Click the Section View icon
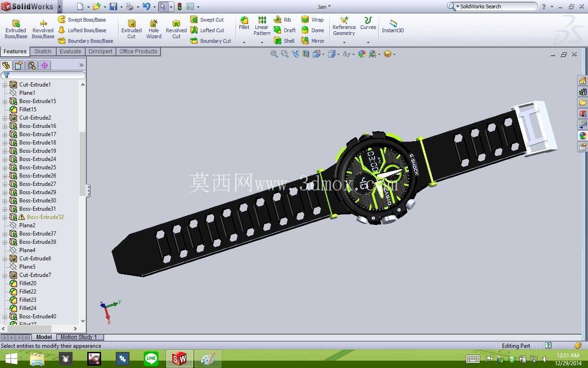 [306, 54]
